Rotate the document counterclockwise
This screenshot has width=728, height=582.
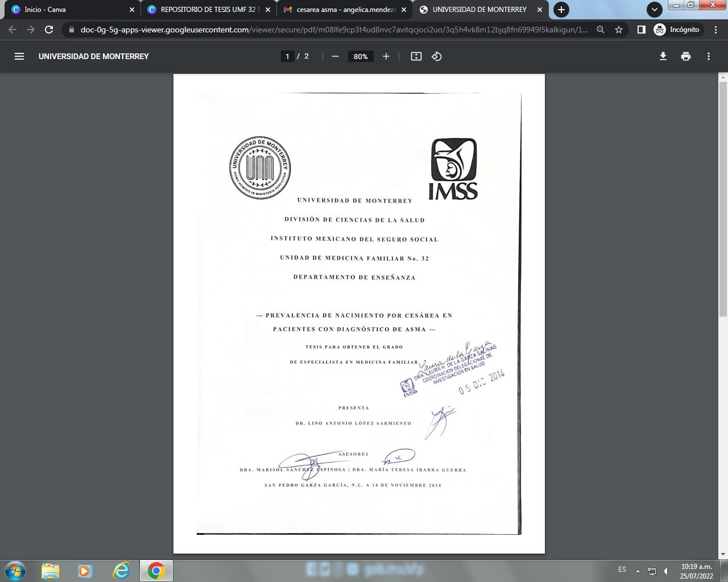[437, 56]
